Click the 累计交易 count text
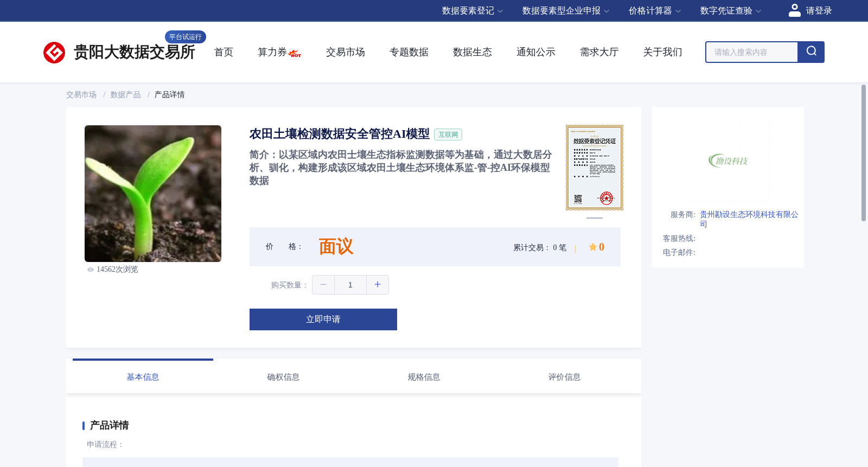This screenshot has height=467, width=868. 540,248
